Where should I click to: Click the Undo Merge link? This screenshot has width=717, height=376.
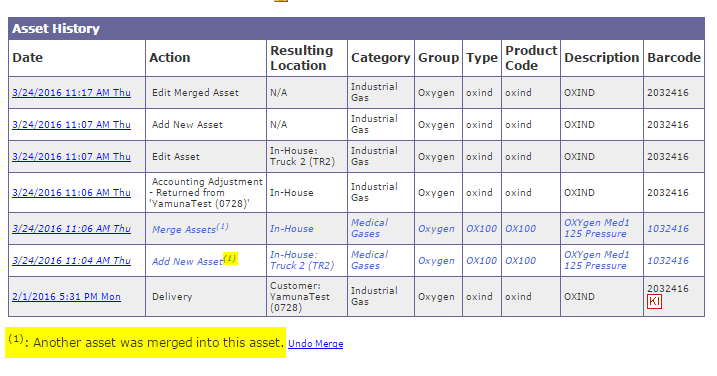point(316,344)
